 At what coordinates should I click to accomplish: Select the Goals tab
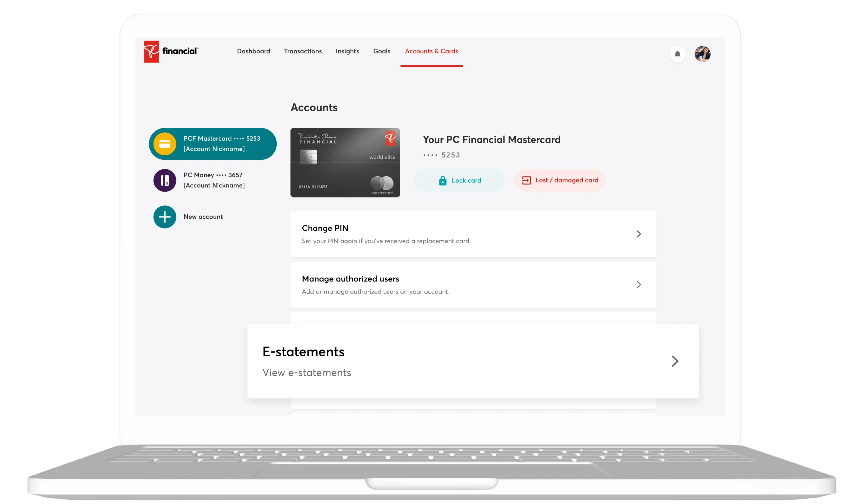[382, 51]
